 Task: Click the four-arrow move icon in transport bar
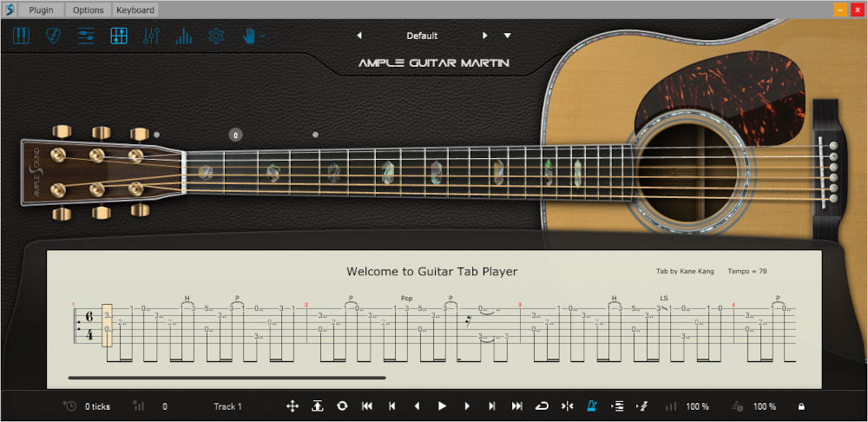pyautogui.click(x=293, y=406)
